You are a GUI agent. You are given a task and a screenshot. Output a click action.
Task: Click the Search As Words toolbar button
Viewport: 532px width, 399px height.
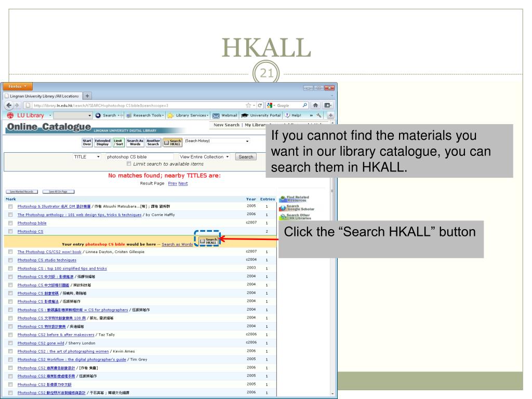(135, 142)
